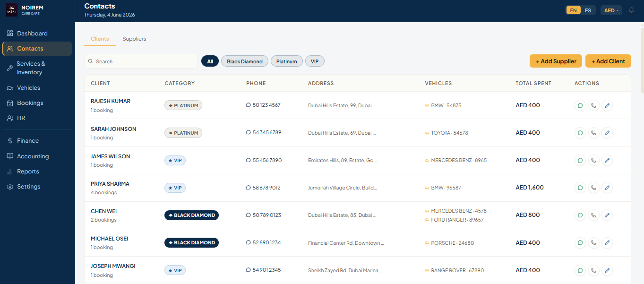
Task: Filter clients by All
Action: point(210,61)
